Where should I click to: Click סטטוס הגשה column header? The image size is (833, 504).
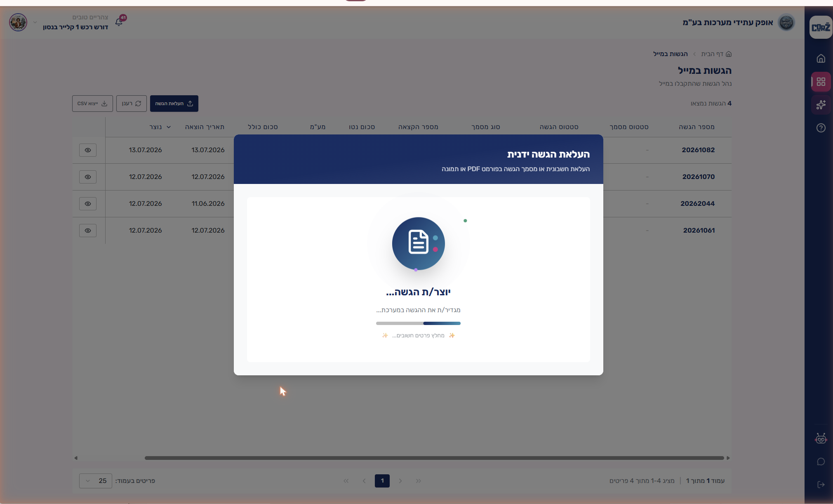559,127
